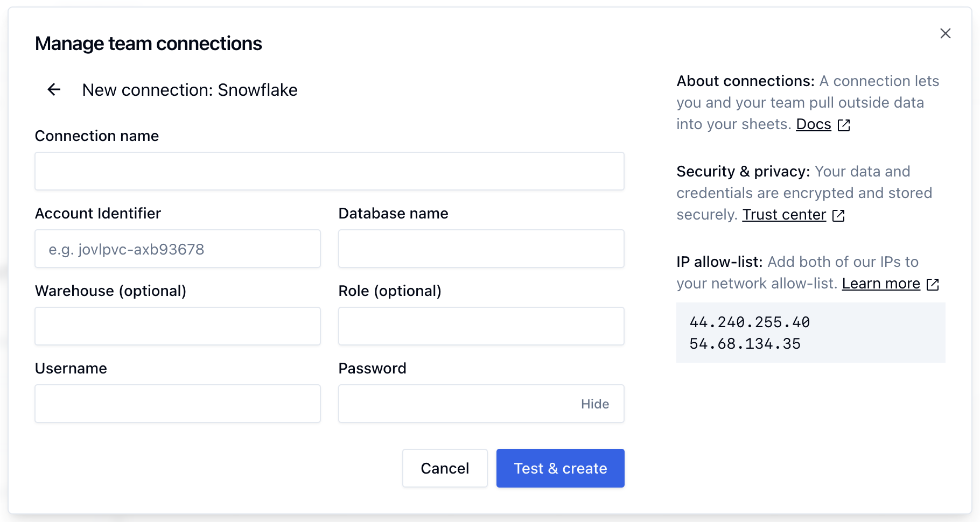Focus the Connection name field

pyautogui.click(x=329, y=171)
